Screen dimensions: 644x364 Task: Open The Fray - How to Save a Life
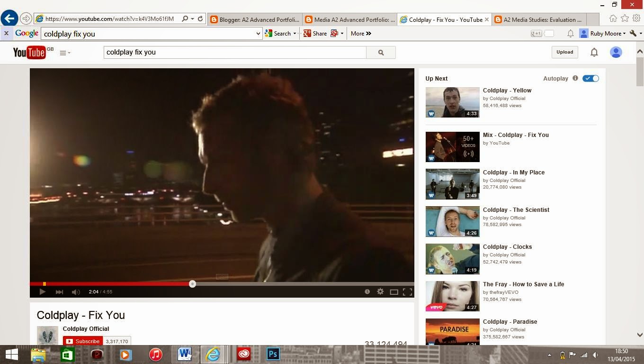pyautogui.click(x=523, y=284)
